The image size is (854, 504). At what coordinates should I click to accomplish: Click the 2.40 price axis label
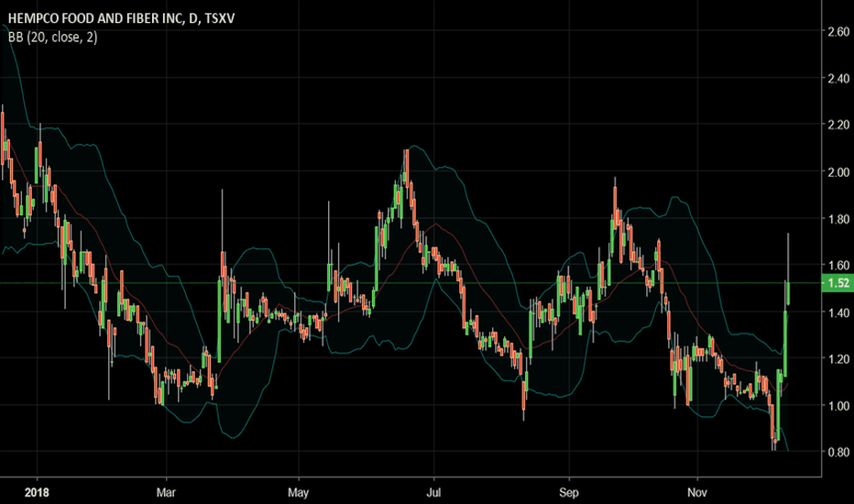838,79
